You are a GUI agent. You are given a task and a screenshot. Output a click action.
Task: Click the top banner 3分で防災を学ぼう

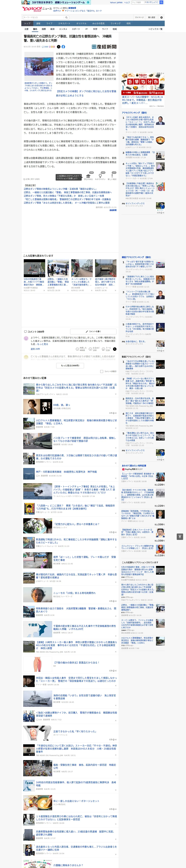pyautogui.click(x=56, y=2)
